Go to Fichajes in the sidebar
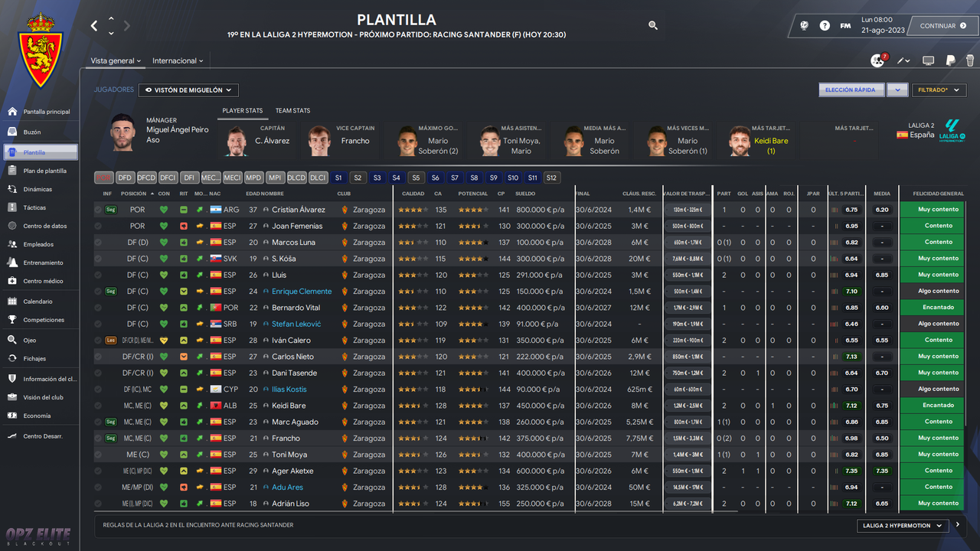 point(12,358)
